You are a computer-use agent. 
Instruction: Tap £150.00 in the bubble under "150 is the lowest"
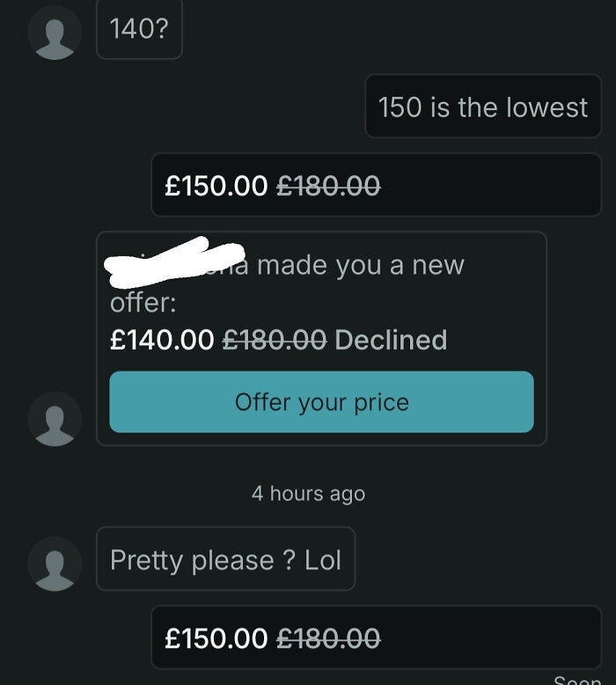pyautogui.click(x=216, y=186)
